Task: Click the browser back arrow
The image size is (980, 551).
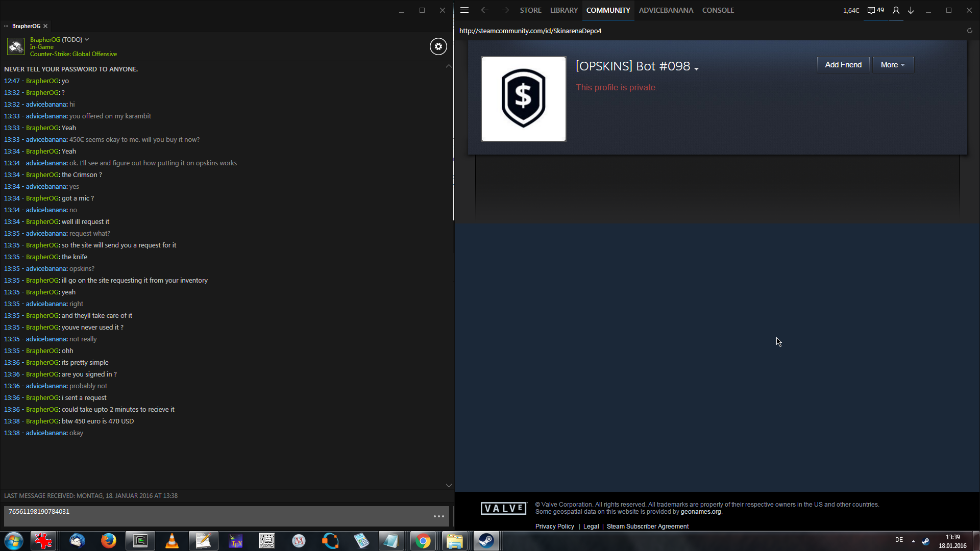Action: pyautogui.click(x=484, y=10)
